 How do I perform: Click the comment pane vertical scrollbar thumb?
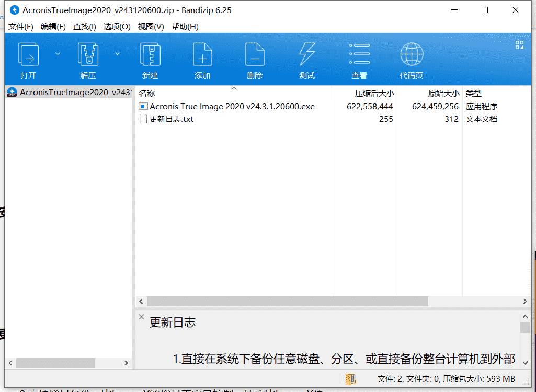(526, 327)
